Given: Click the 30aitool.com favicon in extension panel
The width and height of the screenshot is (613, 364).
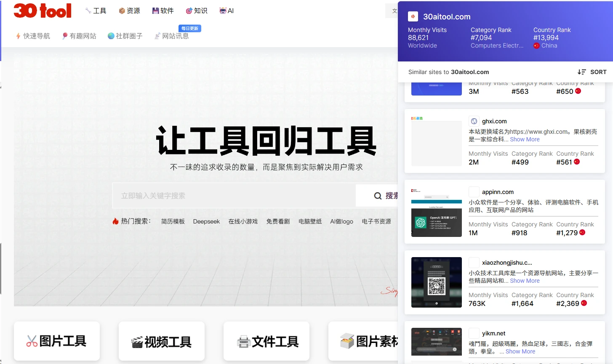Looking at the screenshot, I should pos(413,16).
